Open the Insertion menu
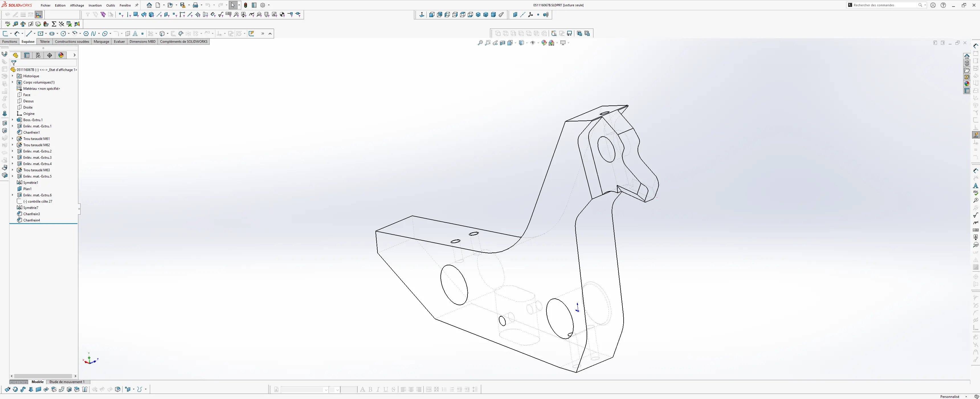Screen dimensions: 980x399 [95, 5]
